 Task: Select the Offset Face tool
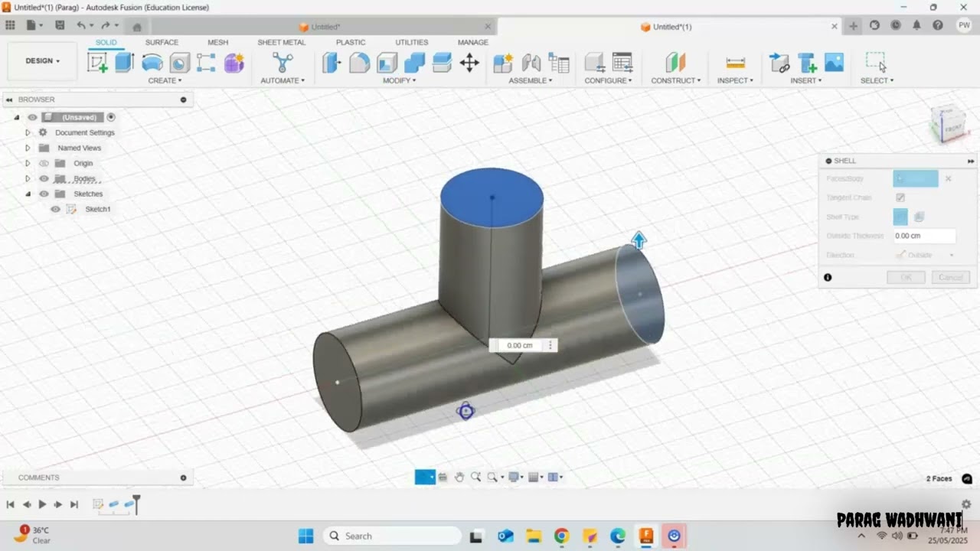pos(442,63)
